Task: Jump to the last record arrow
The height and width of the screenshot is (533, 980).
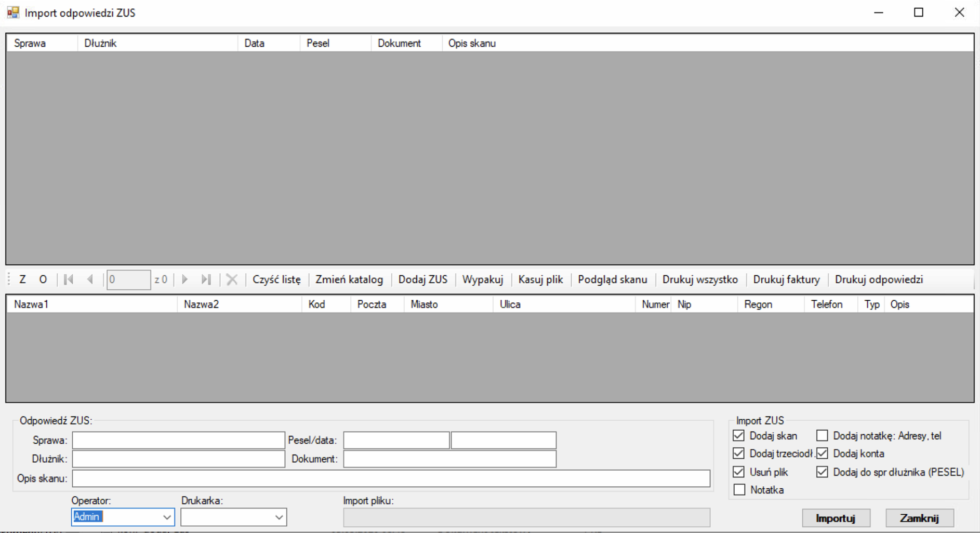Action: coord(206,279)
